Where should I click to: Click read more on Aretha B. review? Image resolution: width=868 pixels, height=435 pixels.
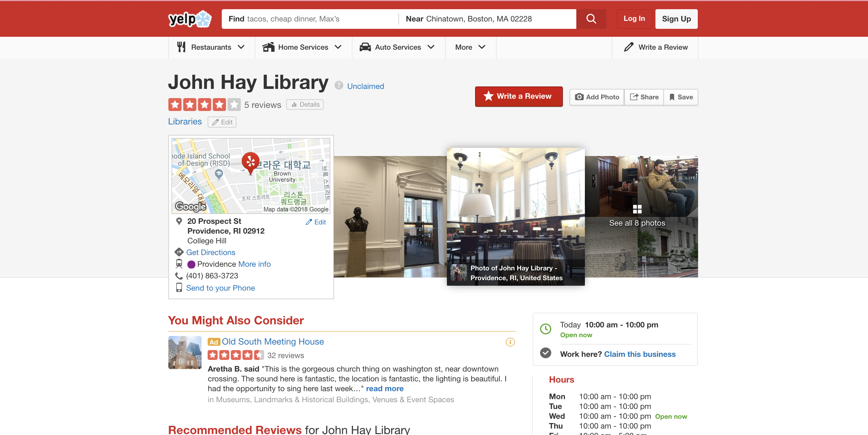(x=385, y=388)
